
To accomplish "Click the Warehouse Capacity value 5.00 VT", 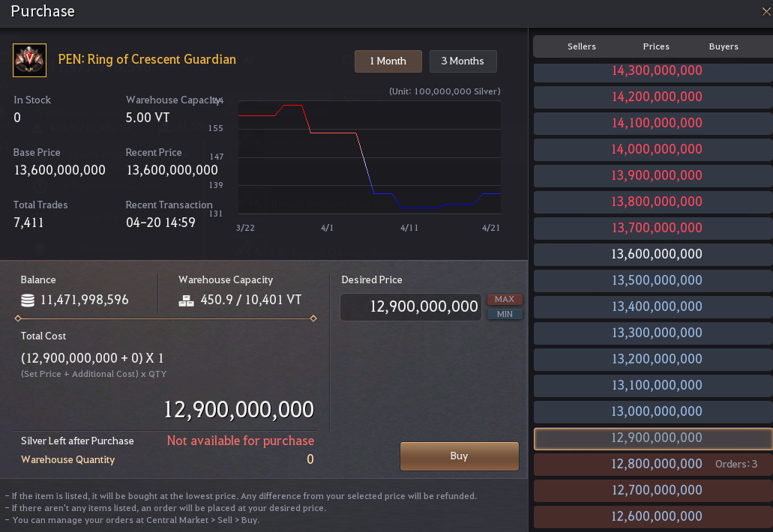I will (x=148, y=118).
